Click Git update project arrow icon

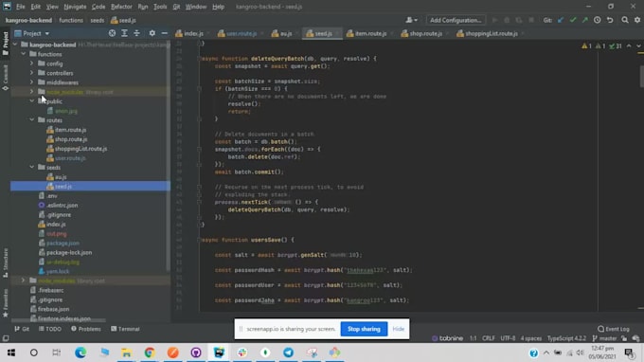561,20
